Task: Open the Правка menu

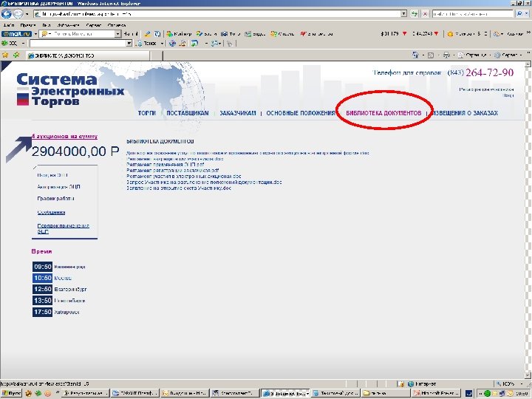Action: pos(28,25)
